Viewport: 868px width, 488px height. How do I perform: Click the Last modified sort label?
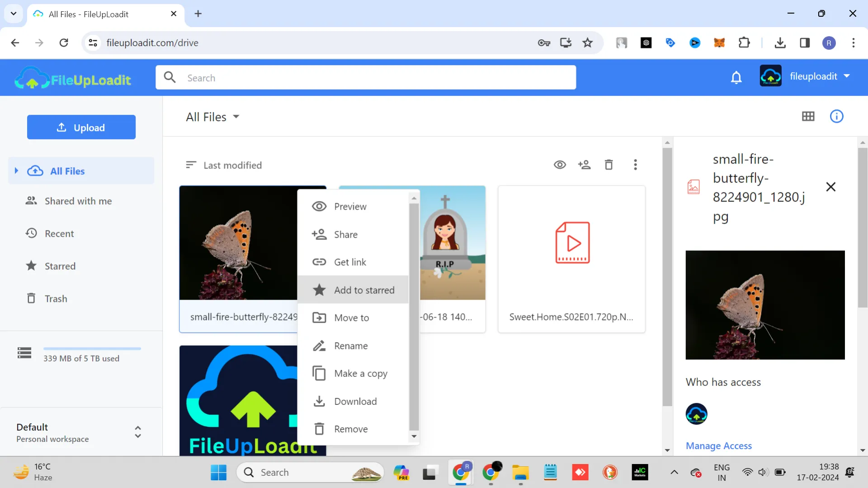click(x=232, y=165)
